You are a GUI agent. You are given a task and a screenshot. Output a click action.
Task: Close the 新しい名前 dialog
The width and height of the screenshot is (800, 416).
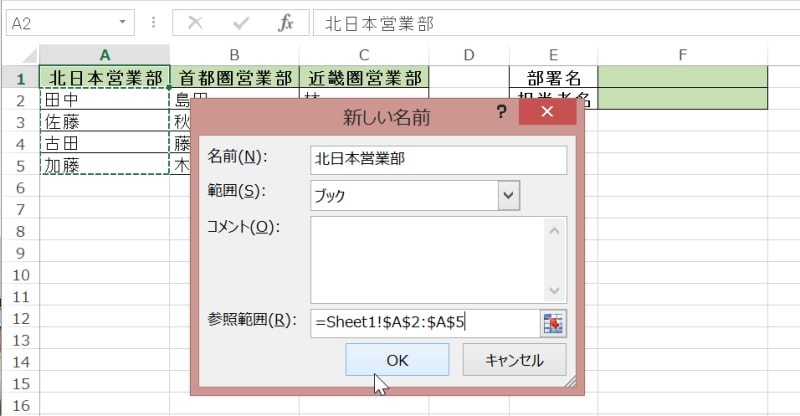coord(547,111)
